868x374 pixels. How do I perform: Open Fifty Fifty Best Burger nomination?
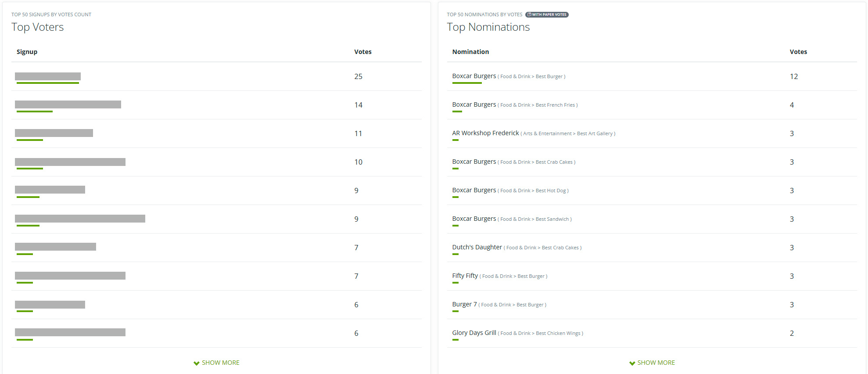pyautogui.click(x=465, y=276)
